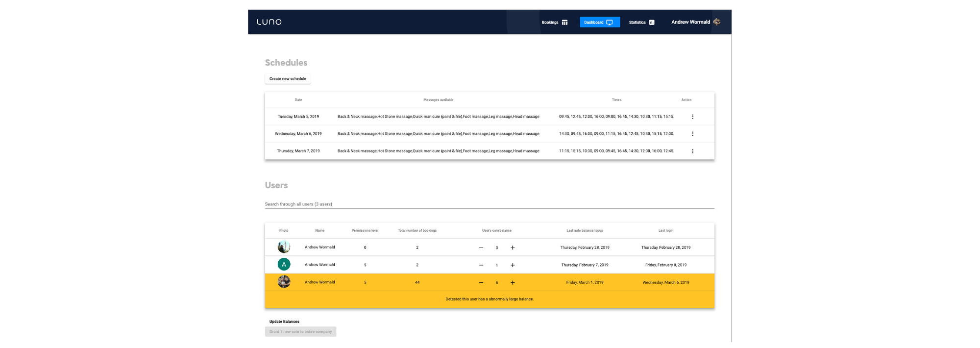Image resolution: width=980 pixels, height=348 pixels.
Task: Click the Times column header
Action: tap(616, 100)
